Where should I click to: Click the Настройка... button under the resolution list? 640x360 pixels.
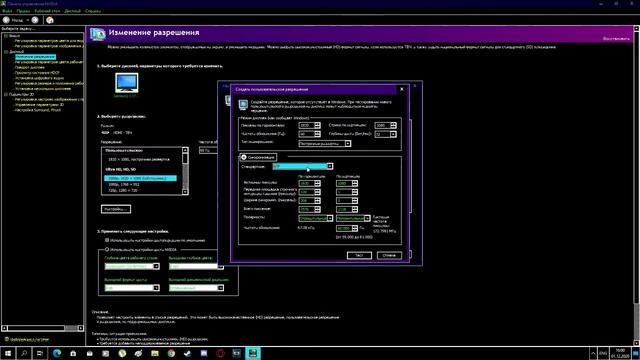point(116,209)
